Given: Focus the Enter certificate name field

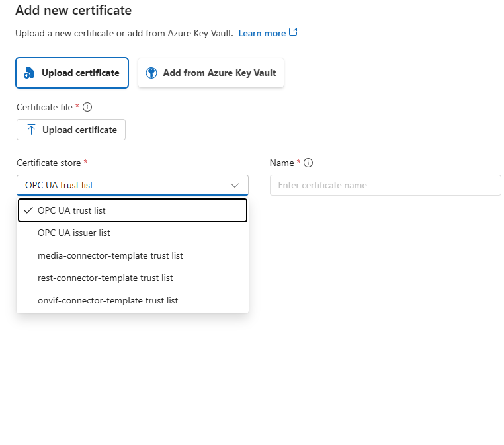Looking at the screenshot, I should [x=386, y=185].
